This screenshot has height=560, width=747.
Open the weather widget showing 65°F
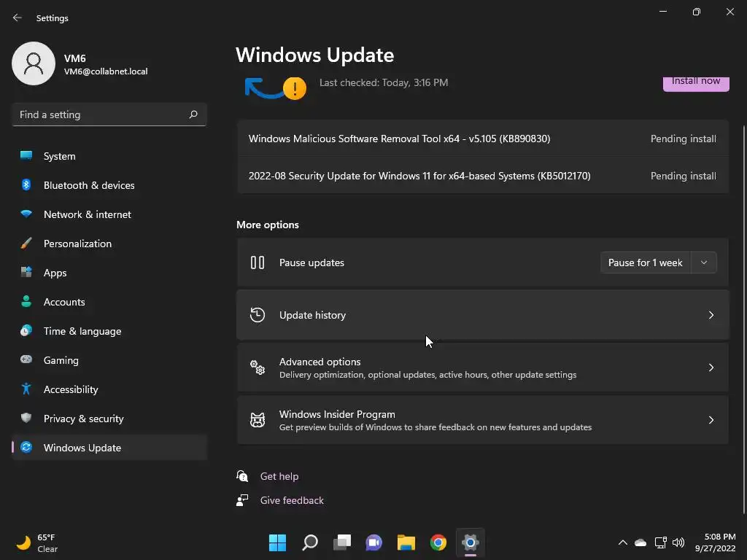pyautogui.click(x=37, y=542)
